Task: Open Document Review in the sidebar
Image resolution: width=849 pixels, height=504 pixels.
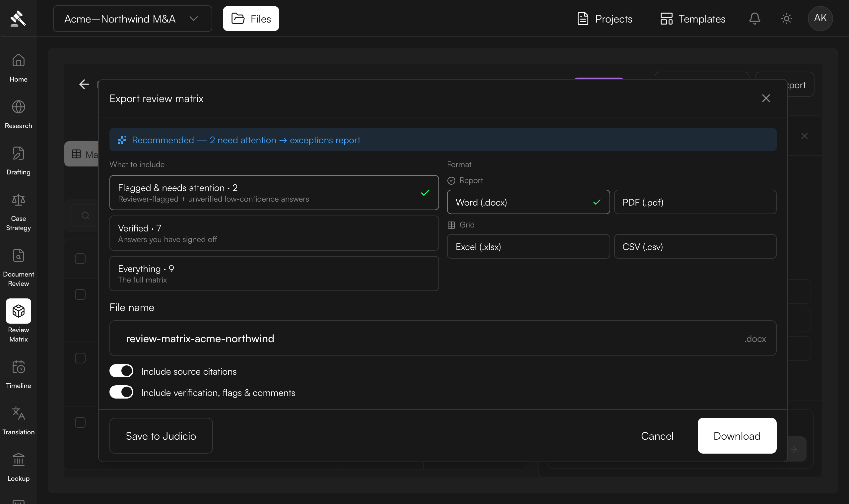Action: click(x=18, y=268)
